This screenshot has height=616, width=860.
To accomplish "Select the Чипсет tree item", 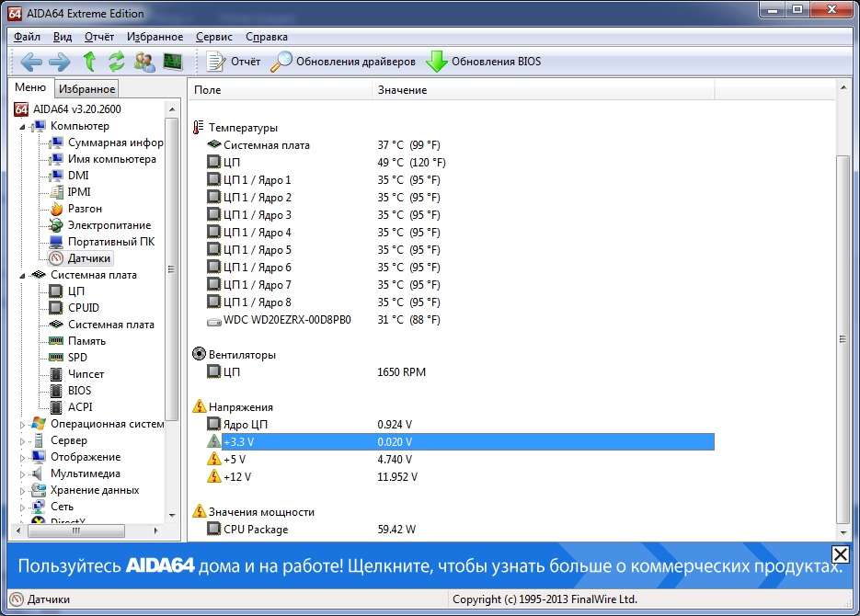I will (x=76, y=374).
